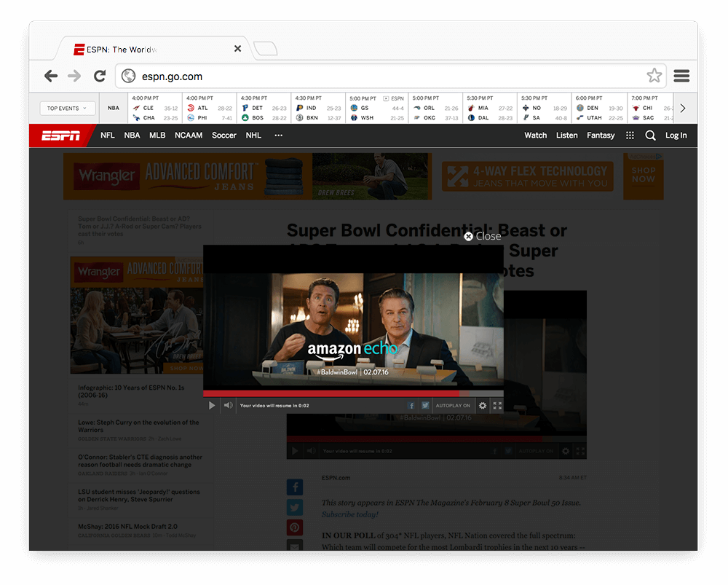This screenshot has height=585, width=728.
Task: Open Infographic: 10 Years of ESPN No. 1s
Action: [131, 391]
